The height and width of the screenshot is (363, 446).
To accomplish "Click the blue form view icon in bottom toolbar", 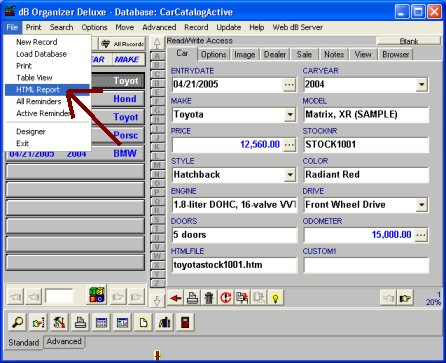I will pyautogui.click(x=122, y=323).
